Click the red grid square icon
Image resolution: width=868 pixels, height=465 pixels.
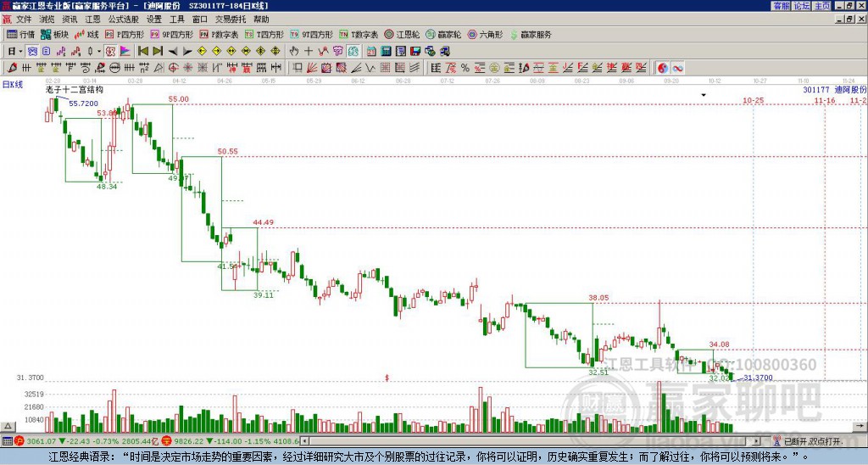385,68
